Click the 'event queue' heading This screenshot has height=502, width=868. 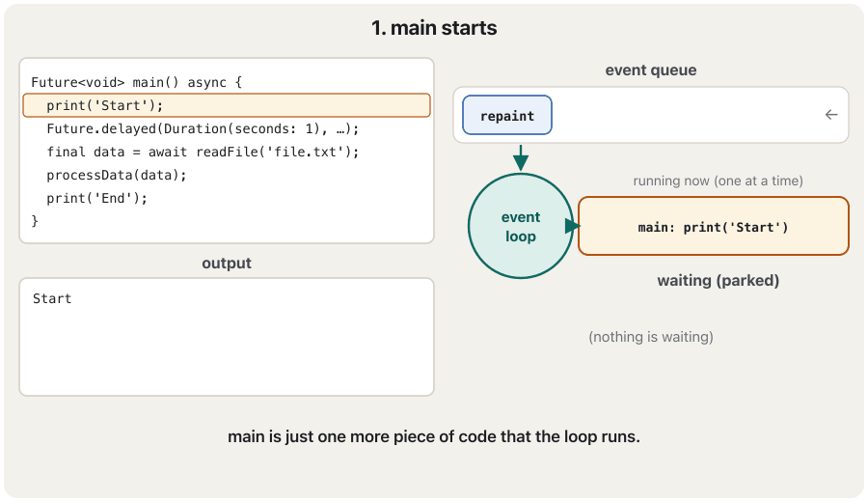(650, 70)
